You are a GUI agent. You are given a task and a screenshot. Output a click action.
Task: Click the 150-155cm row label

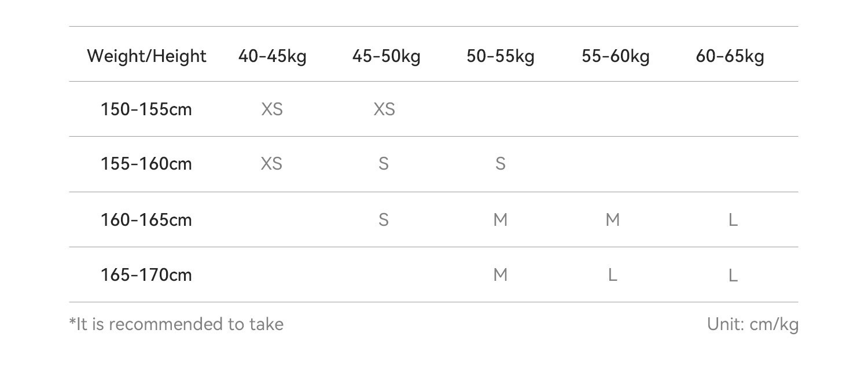[146, 109]
